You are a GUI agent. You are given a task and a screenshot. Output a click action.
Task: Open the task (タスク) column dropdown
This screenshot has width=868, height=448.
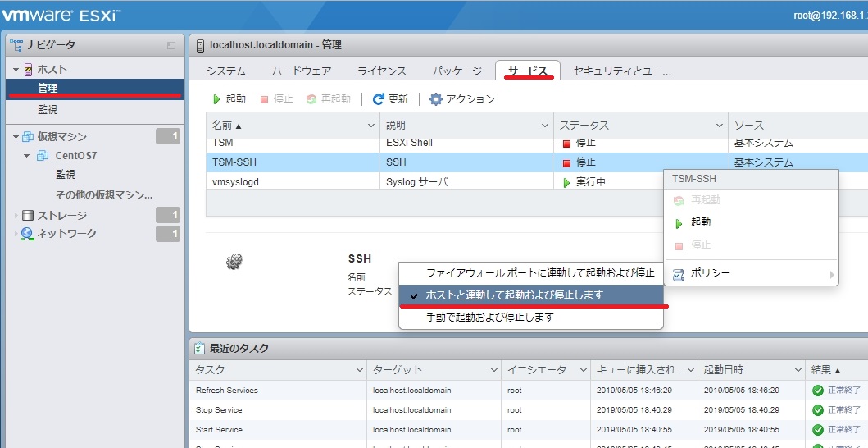click(357, 370)
